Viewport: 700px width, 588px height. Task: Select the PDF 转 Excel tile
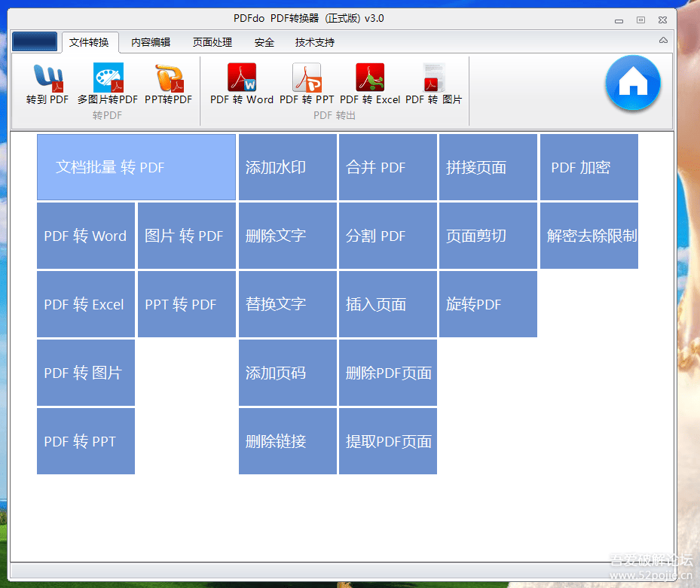point(86,304)
